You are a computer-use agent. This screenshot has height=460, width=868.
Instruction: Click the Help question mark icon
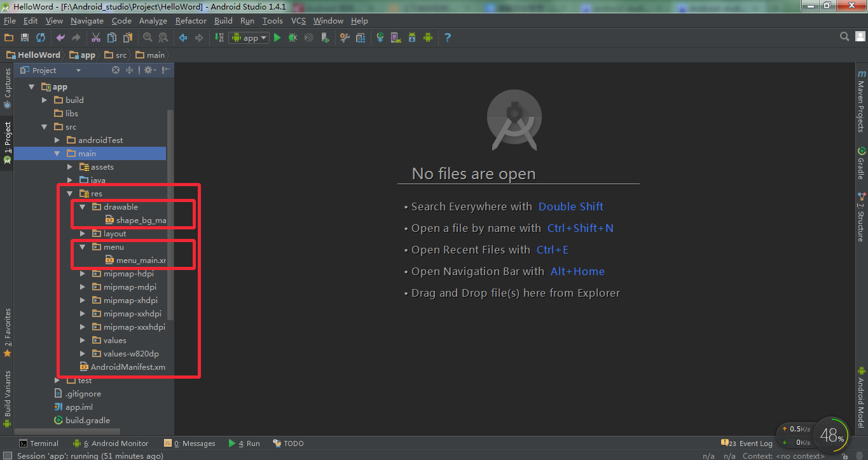click(x=448, y=37)
